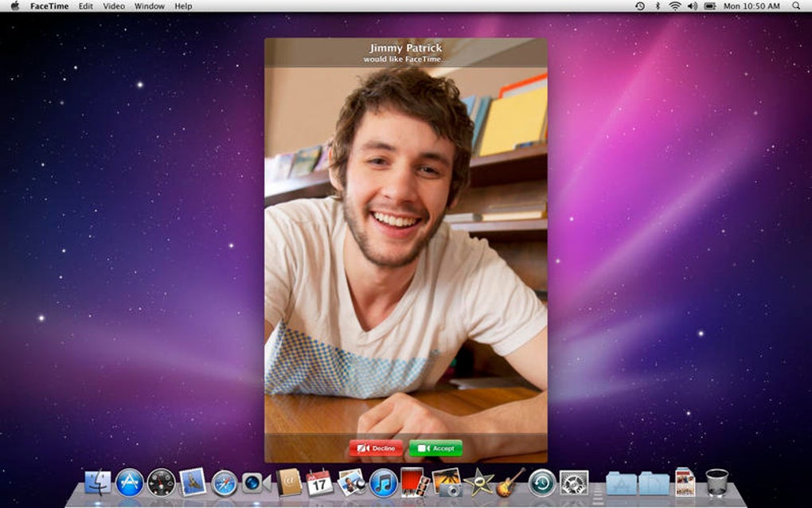Open the Apple menu

[15, 6]
